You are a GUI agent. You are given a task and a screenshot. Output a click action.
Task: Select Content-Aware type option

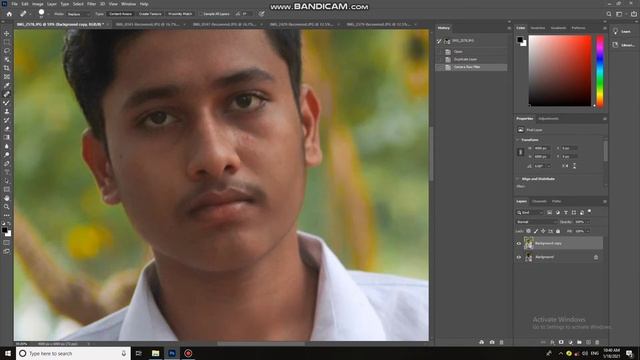pyautogui.click(x=120, y=14)
